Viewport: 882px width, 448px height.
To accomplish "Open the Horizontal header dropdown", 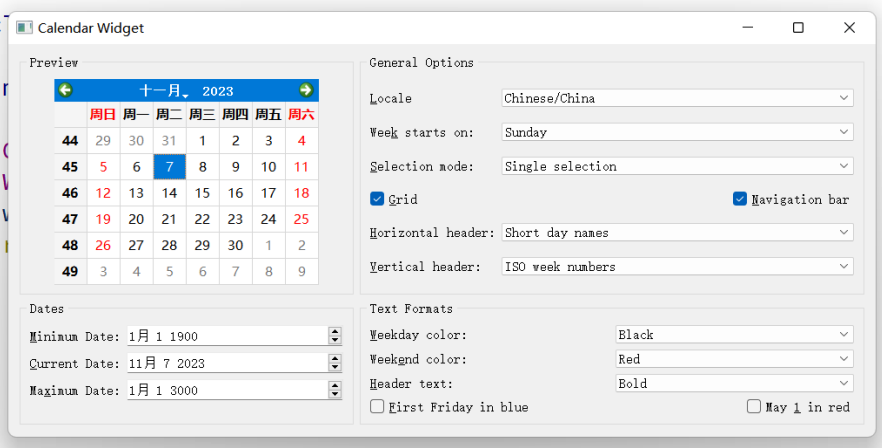I will click(x=677, y=232).
